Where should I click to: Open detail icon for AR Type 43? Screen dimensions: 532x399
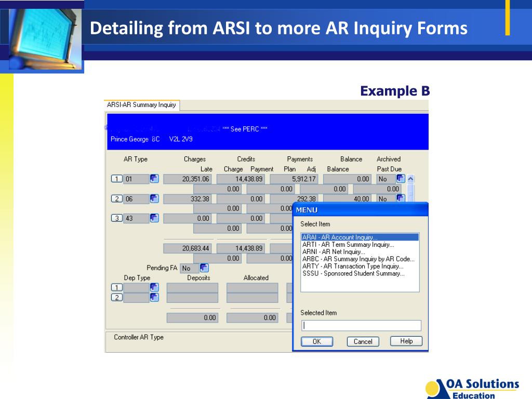coord(154,218)
